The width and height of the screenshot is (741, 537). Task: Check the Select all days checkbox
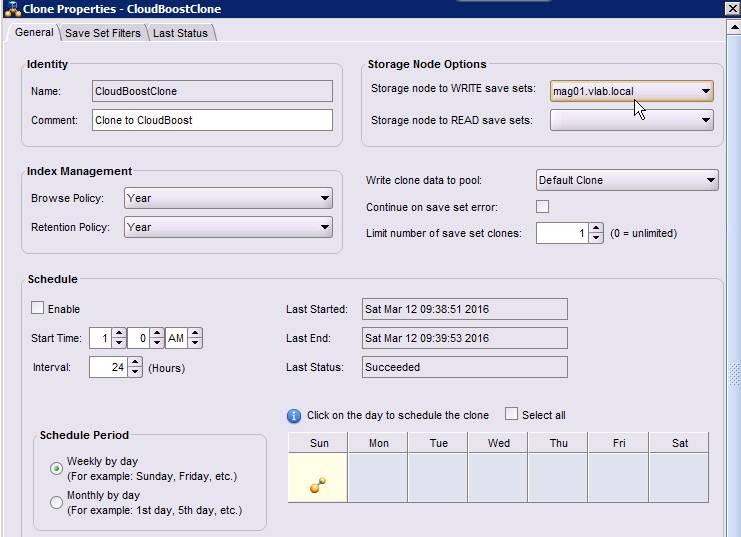(x=511, y=414)
